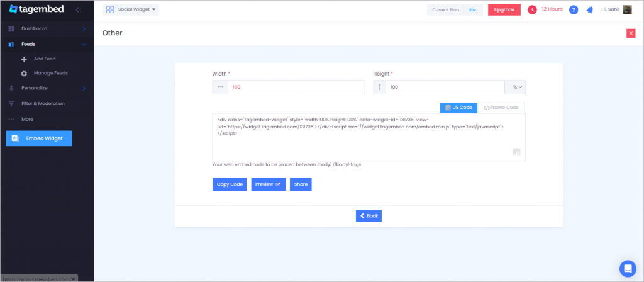Click the gear icon beside Manage Feeds
This screenshot has width=644, height=282.
[x=25, y=74]
